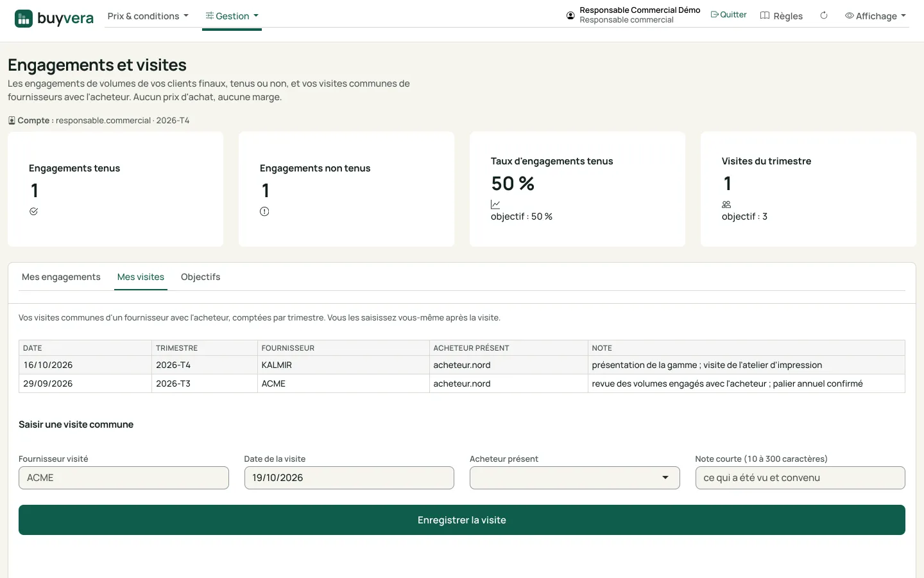Image resolution: width=924 pixels, height=578 pixels.
Task: Open the Acheteur présent combo box
Action: 574,478
